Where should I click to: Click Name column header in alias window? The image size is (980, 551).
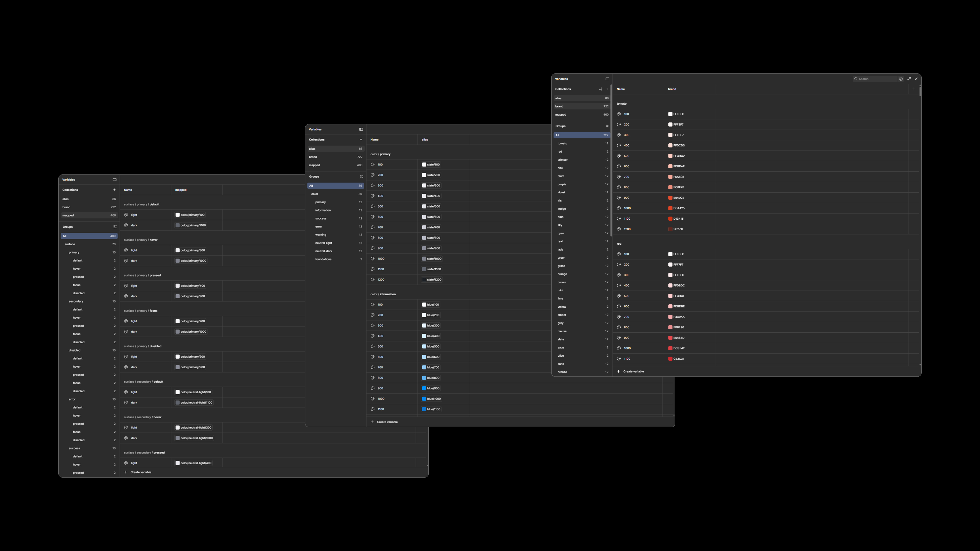[x=374, y=140]
